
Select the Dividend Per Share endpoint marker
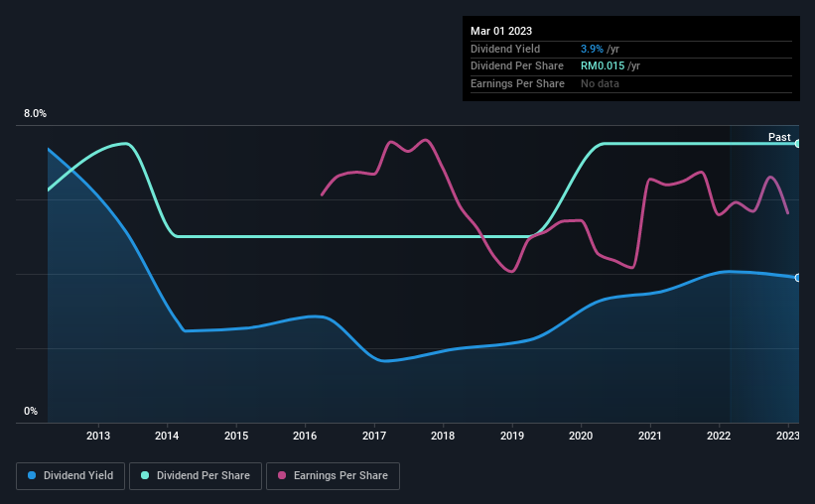[x=797, y=144]
